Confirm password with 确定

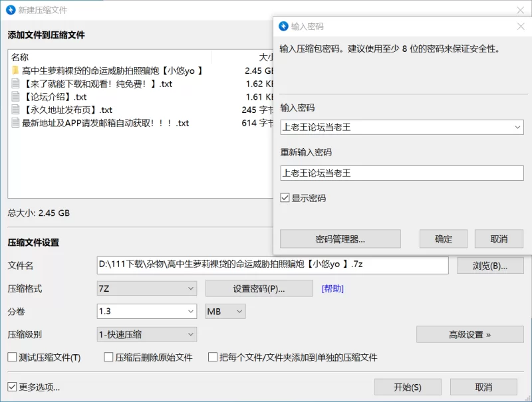pos(444,239)
